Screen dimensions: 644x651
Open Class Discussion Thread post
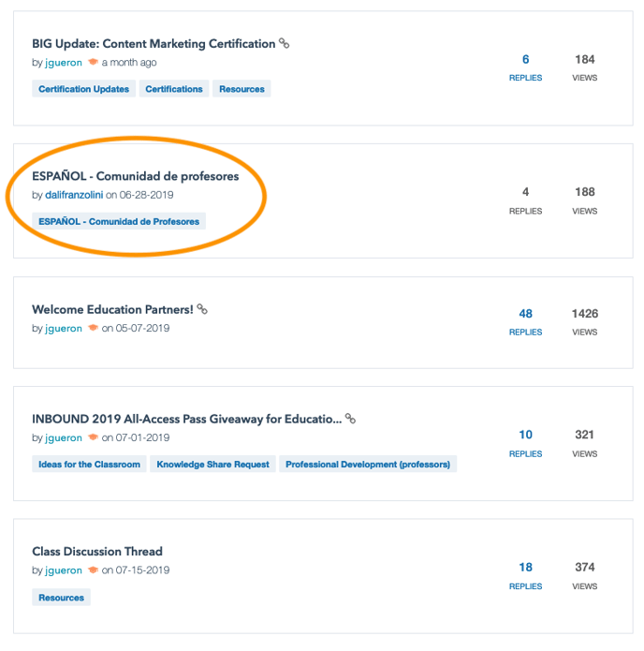coord(97,552)
